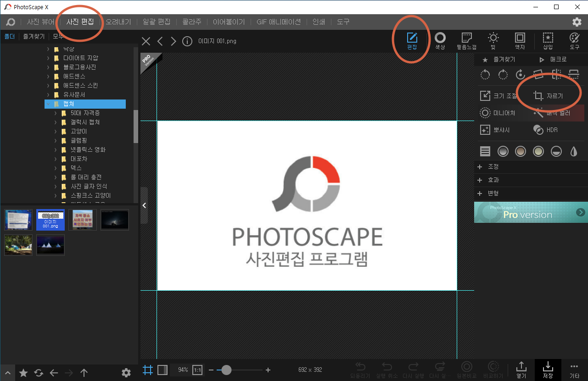Click the zoom in plus button
588x381 pixels.
click(268, 370)
